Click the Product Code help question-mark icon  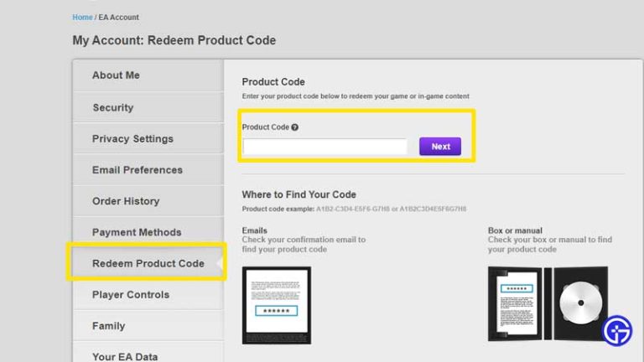(295, 127)
